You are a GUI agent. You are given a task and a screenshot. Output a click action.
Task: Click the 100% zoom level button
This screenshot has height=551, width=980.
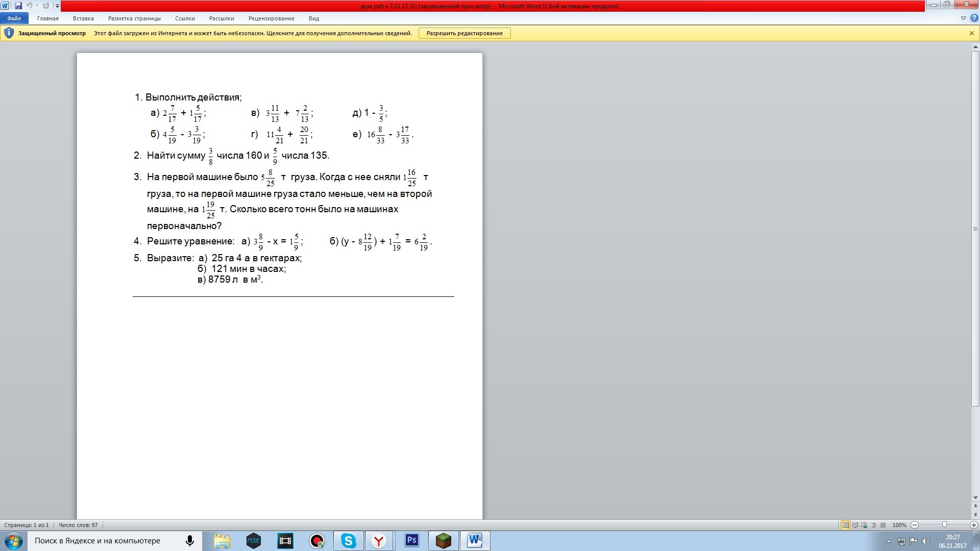(x=899, y=525)
